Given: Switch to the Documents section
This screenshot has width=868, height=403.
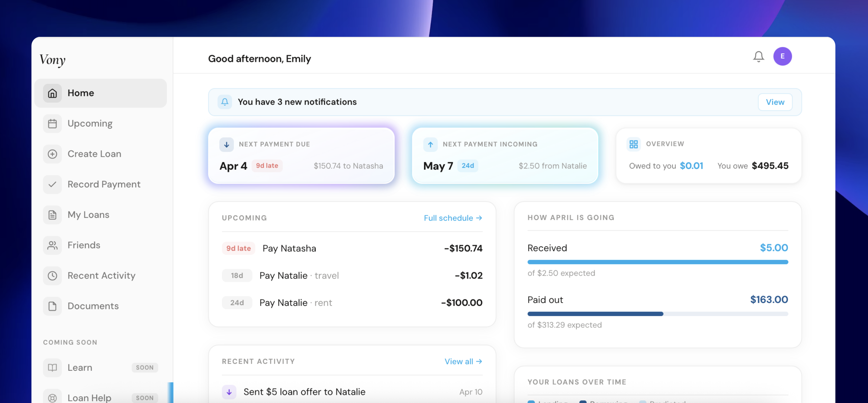Looking at the screenshot, I should pyautogui.click(x=53, y=306).
